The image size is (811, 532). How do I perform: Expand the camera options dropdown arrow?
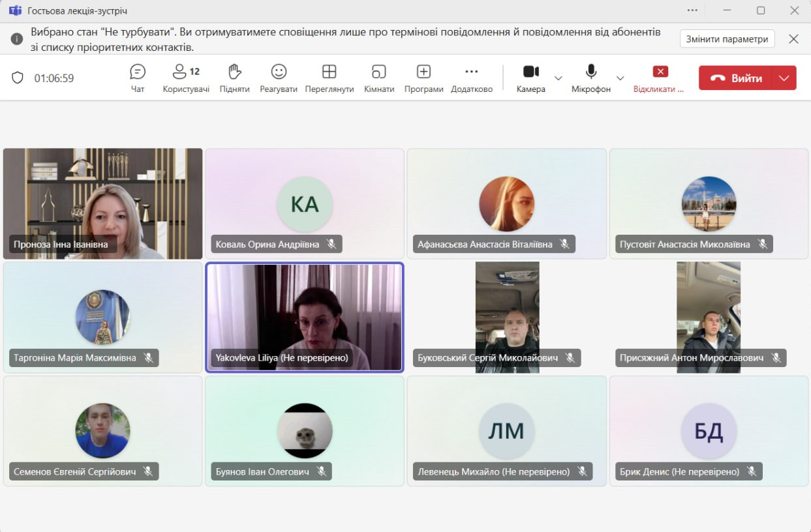pyautogui.click(x=559, y=78)
